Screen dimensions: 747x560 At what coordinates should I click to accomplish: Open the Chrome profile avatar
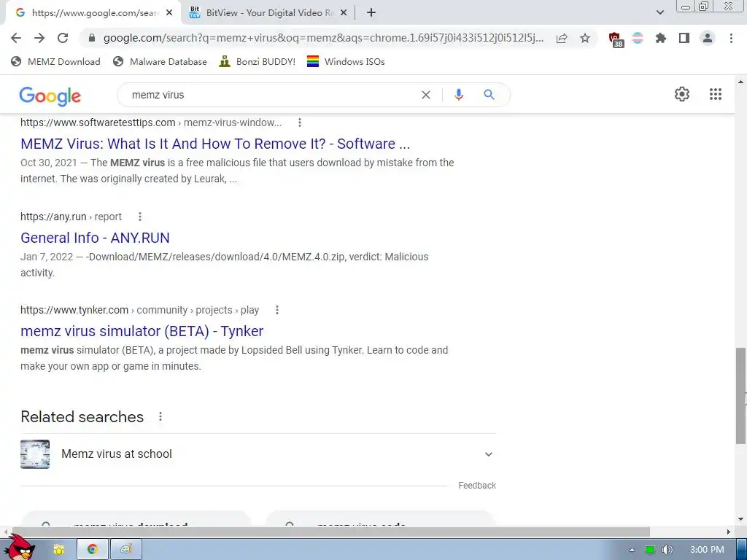[x=708, y=38]
